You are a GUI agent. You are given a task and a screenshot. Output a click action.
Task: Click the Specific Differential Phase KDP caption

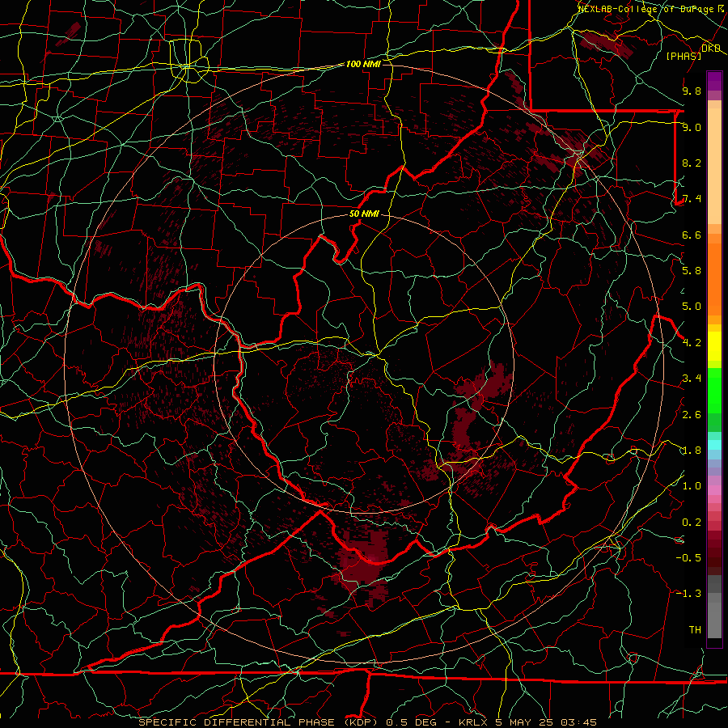click(x=367, y=722)
